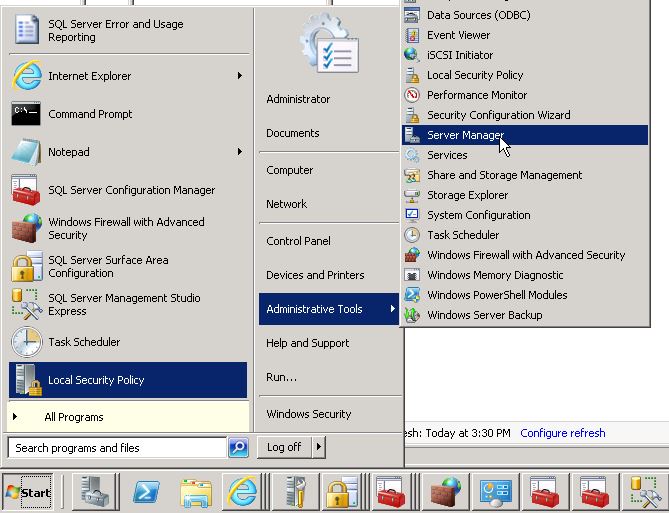Open SQL Server Configuration Manager toolbox icon
This screenshot has width=669, height=513.
[26, 190]
